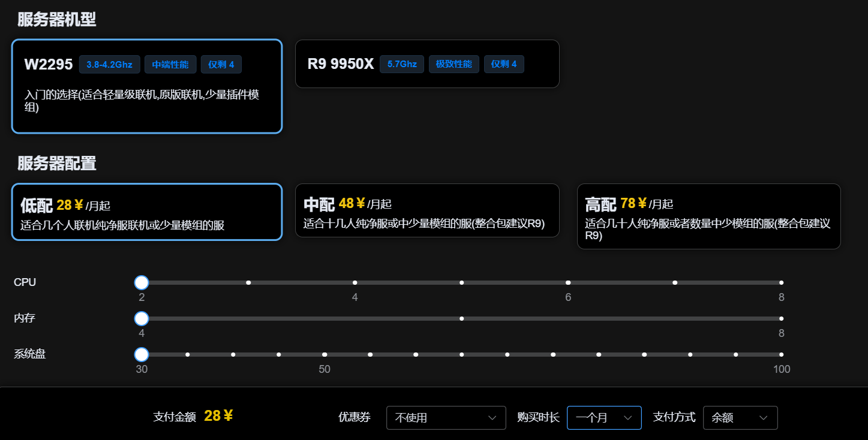This screenshot has width=868, height=440.
Task: Click the W2295 description text 入门的选择
Action: 142,101
